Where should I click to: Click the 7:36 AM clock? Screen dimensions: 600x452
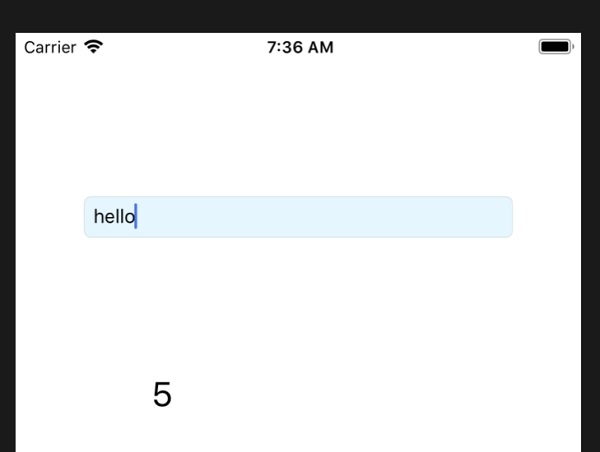coord(300,48)
